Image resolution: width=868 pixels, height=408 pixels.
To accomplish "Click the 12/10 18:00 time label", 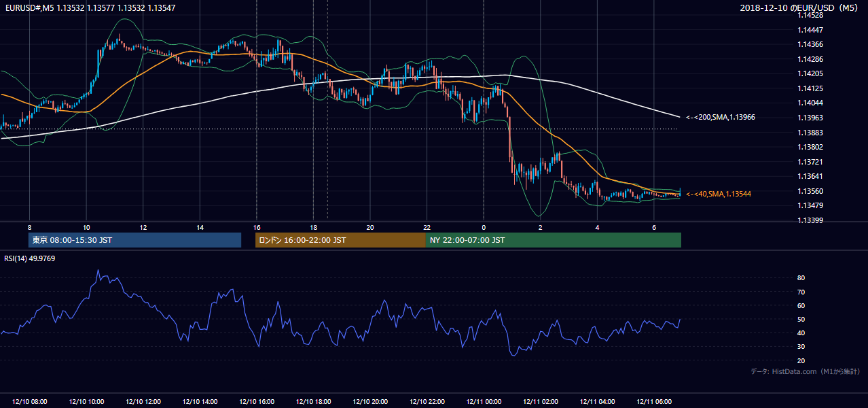I will 313,402.
